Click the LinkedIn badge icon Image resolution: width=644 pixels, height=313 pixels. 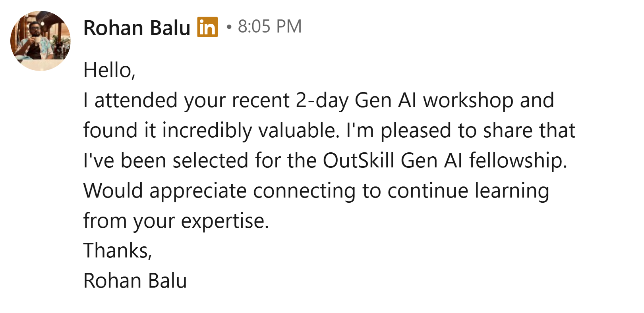coord(207,27)
